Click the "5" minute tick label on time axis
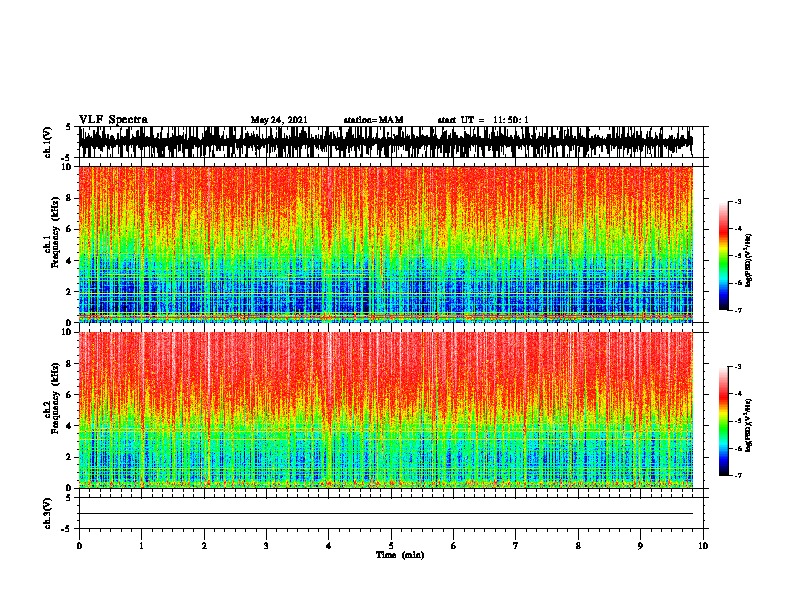Screen dimensions: 792x612 (391, 546)
